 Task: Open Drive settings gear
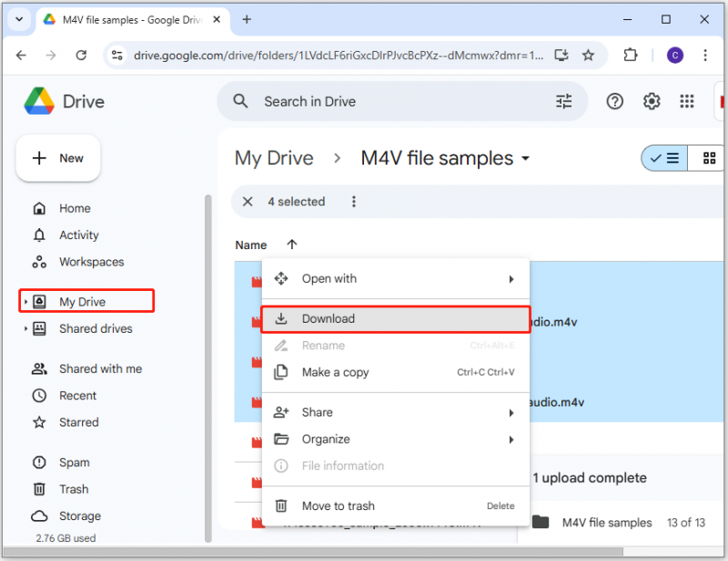(652, 101)
